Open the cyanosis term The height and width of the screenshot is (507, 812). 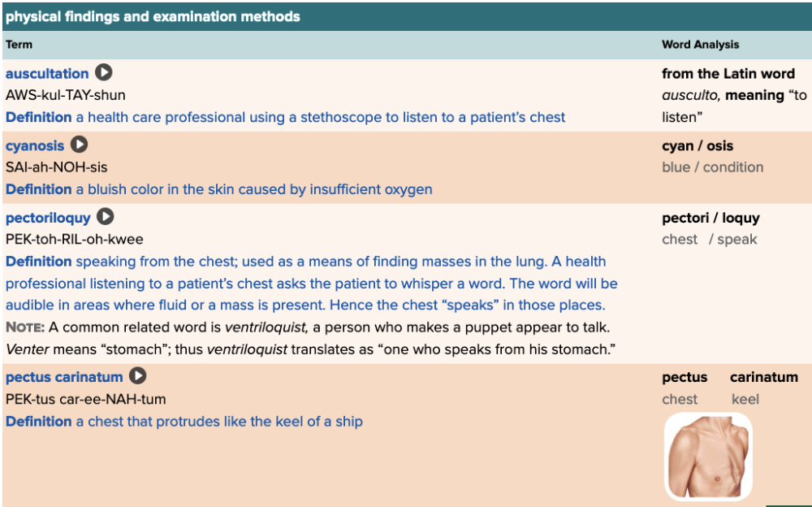coord(35,146)
